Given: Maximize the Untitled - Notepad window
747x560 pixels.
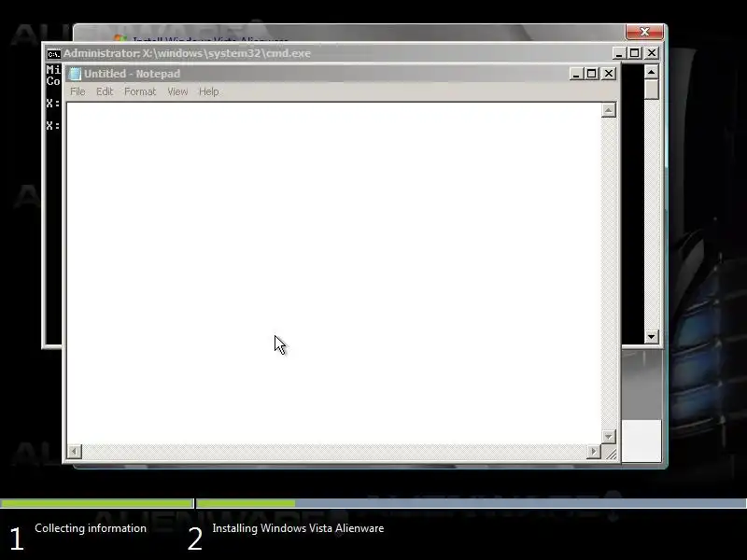Looking at the screenshot, I should [592, 74].
